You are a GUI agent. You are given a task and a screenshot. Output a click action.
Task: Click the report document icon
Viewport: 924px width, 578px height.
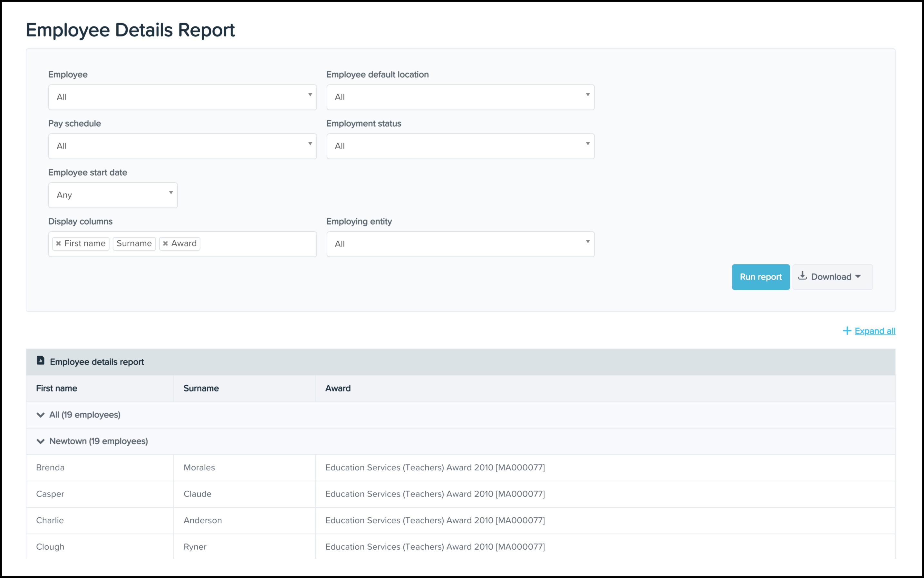(x=41, y=361)
